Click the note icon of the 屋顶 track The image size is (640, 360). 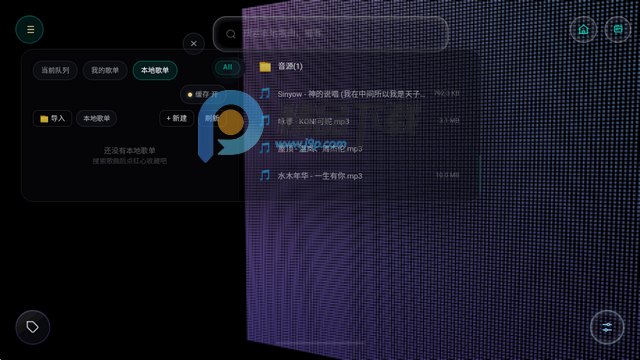point(265,148)
